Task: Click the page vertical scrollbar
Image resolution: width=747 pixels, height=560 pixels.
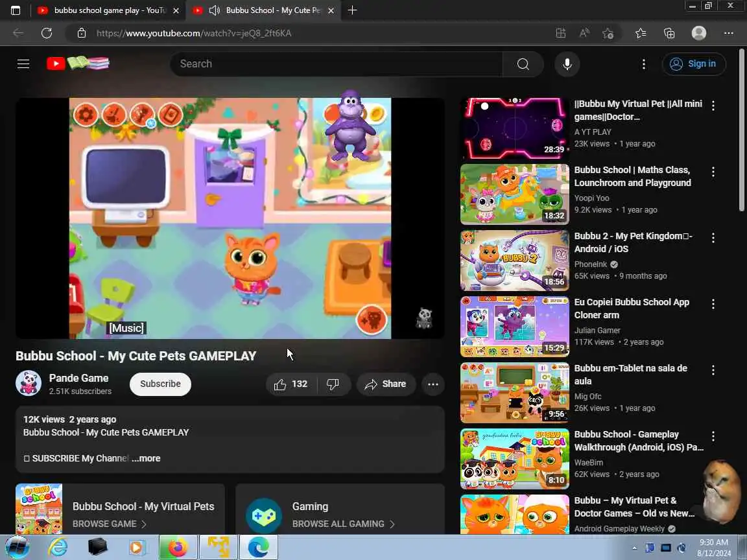Action: (742, 130)
